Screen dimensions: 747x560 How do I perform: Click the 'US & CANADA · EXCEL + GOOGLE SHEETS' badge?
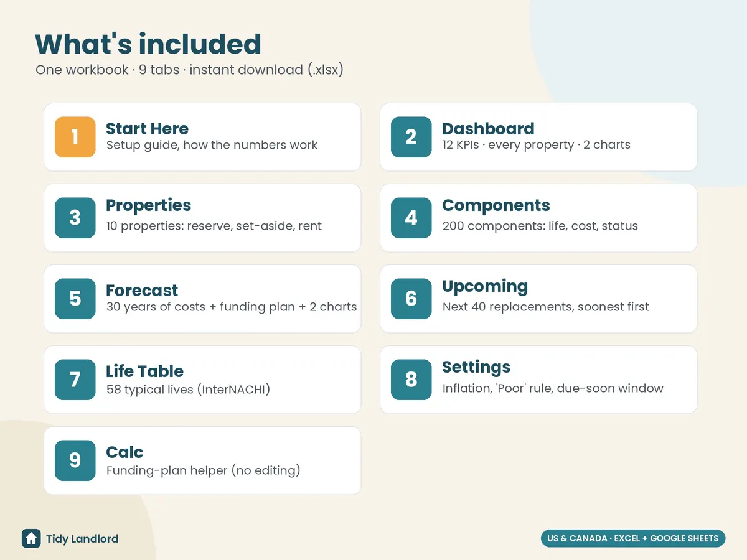point(633,538)
